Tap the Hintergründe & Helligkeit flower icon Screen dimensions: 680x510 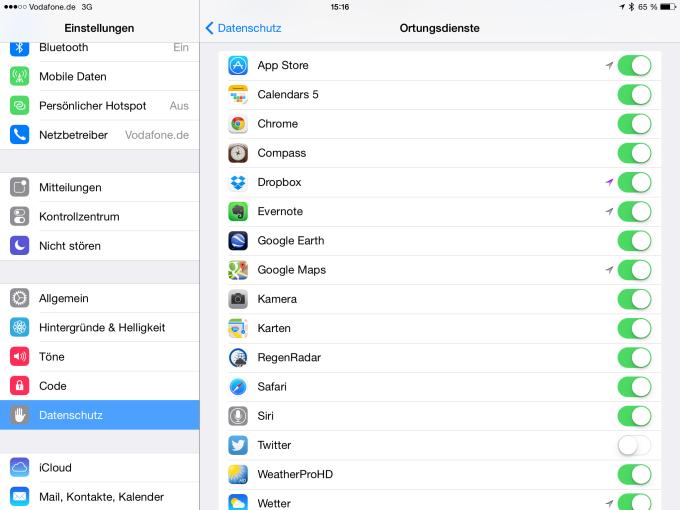[20, 327]
